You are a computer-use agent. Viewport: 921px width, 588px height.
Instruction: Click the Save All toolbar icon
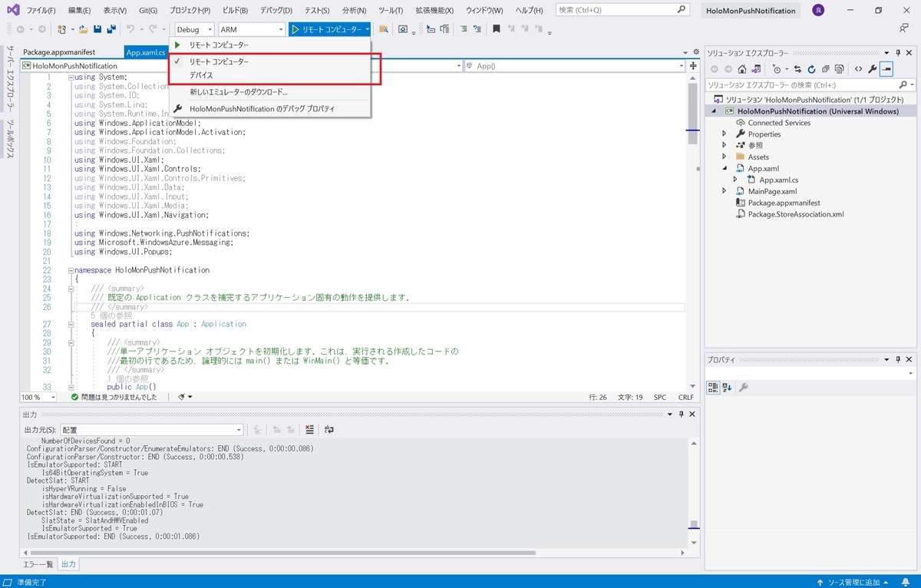point(111,29)
